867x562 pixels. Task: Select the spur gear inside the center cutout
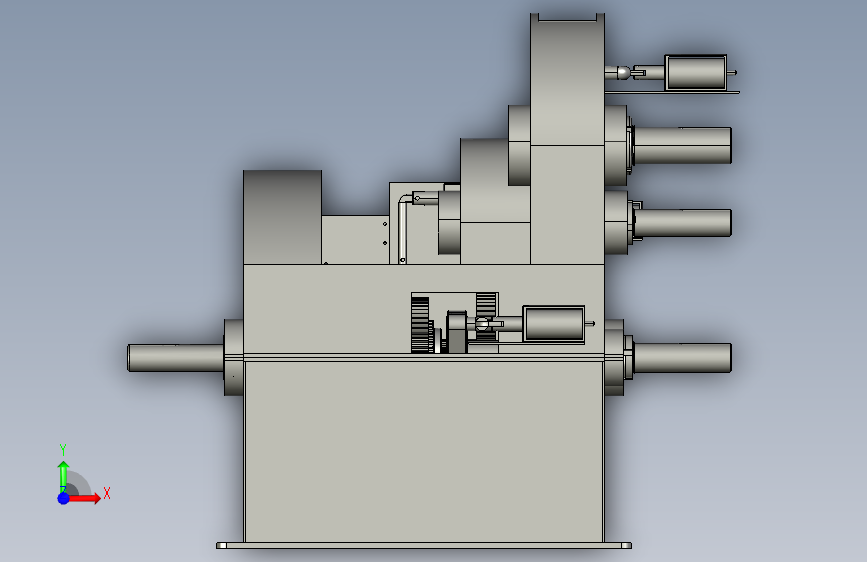(x=420, y=325)
